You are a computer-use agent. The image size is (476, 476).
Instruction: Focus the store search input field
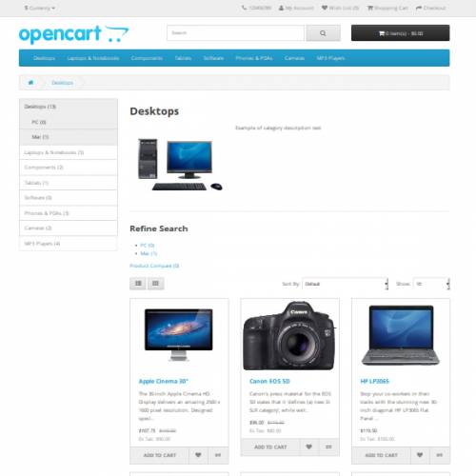coord(235,33)
